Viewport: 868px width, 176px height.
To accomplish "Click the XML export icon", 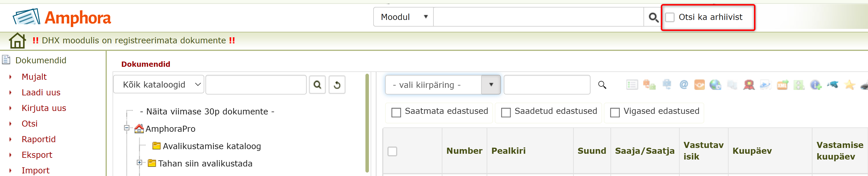I will pos(782,85).
